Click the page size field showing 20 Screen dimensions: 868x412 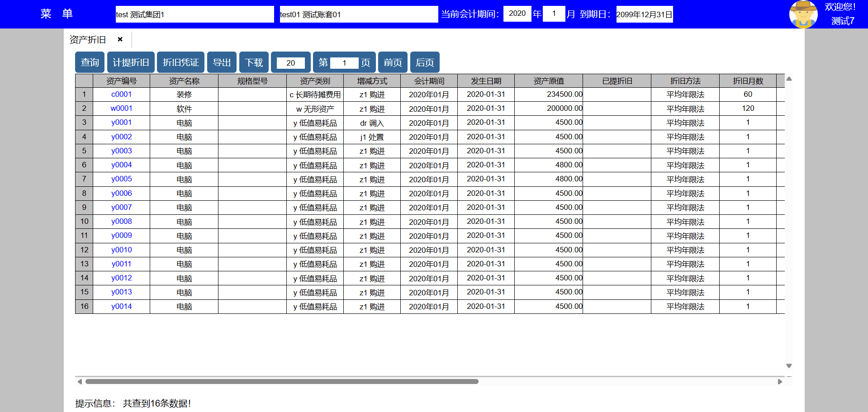290,63
